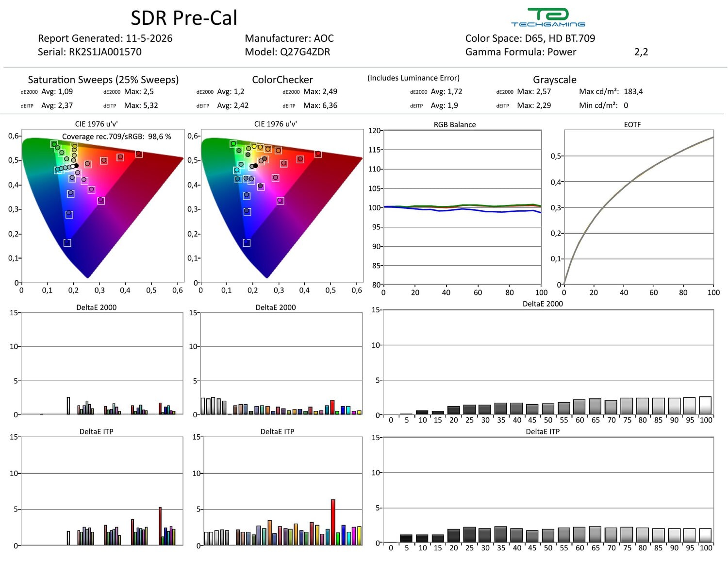Screen dimensions: 728x563
Task: Click the Serial number RK2S1JA001570 text
Action: pyautogui.click(x=105, y=52)
